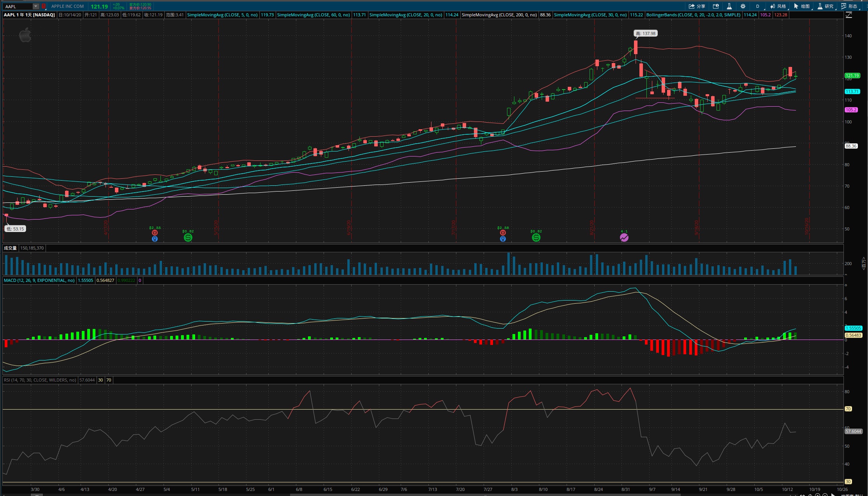The height and width of the screenshot is (496, 868).
Task: Click the 9/18/20 expiration line label
Action: pyautogui.click(x=696, y=228)
